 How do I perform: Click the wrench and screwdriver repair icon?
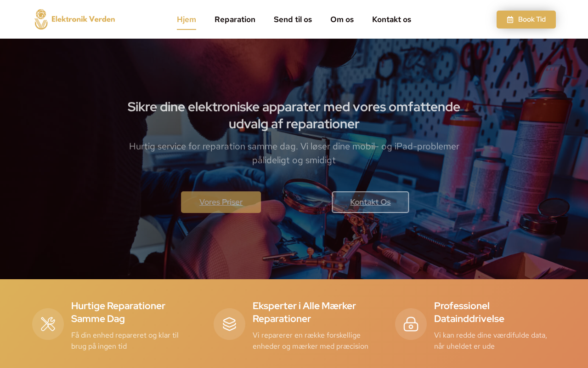click(x=48, y=324)
